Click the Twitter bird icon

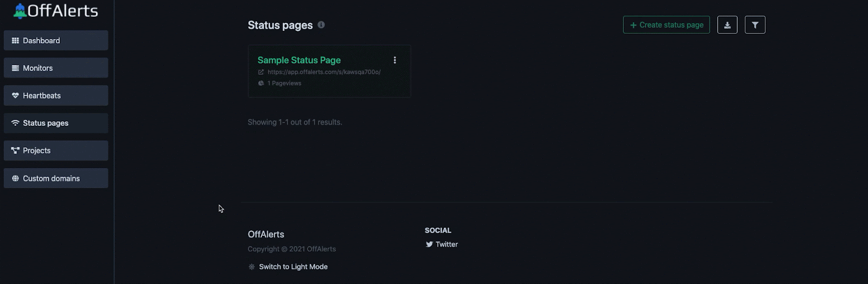point(429,244)
